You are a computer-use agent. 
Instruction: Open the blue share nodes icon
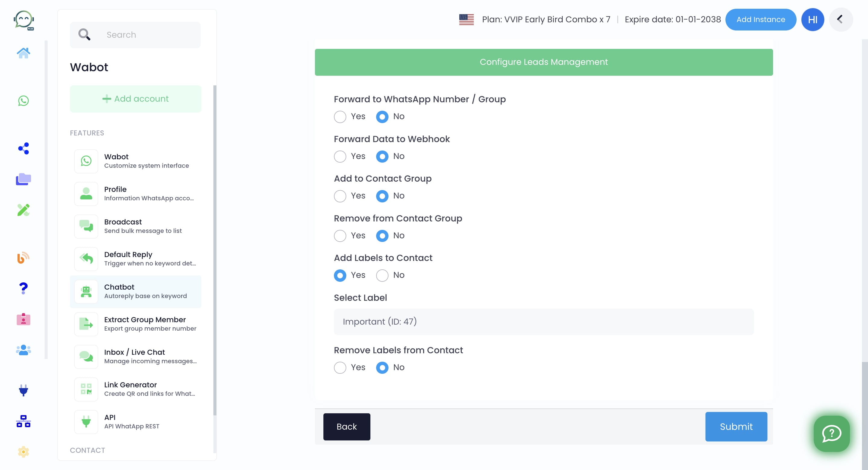click(23, 148)
